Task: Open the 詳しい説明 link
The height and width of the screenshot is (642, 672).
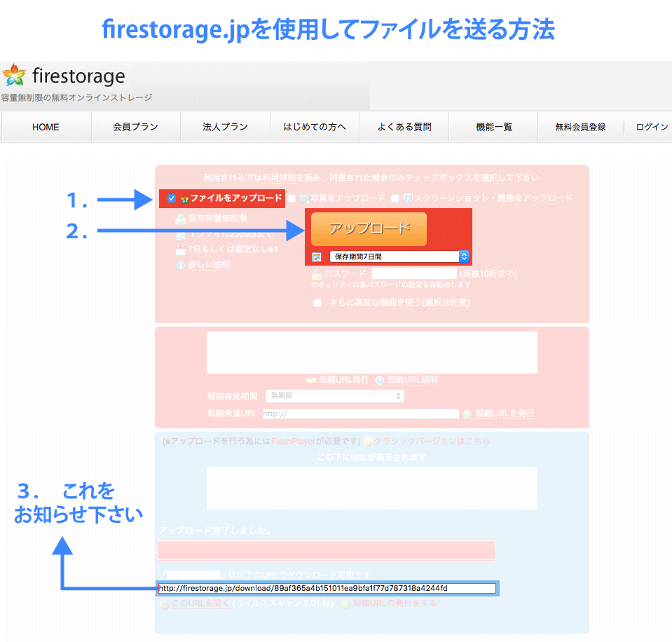Action: 209,265
